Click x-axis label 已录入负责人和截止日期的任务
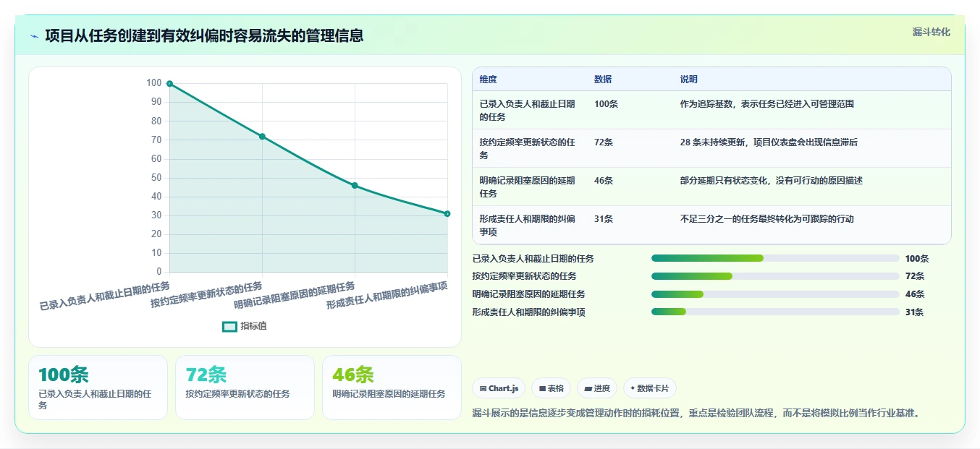Image resolution: width=980 pixels, height=449 pixels. (105, 296)
